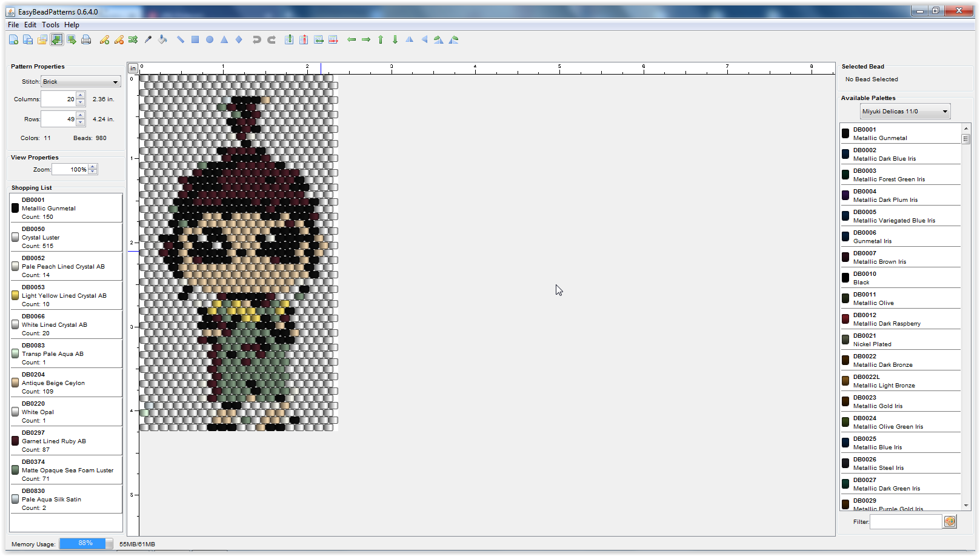Click the new pattern icon
This screenshot has width=980, height=556.
13,40
